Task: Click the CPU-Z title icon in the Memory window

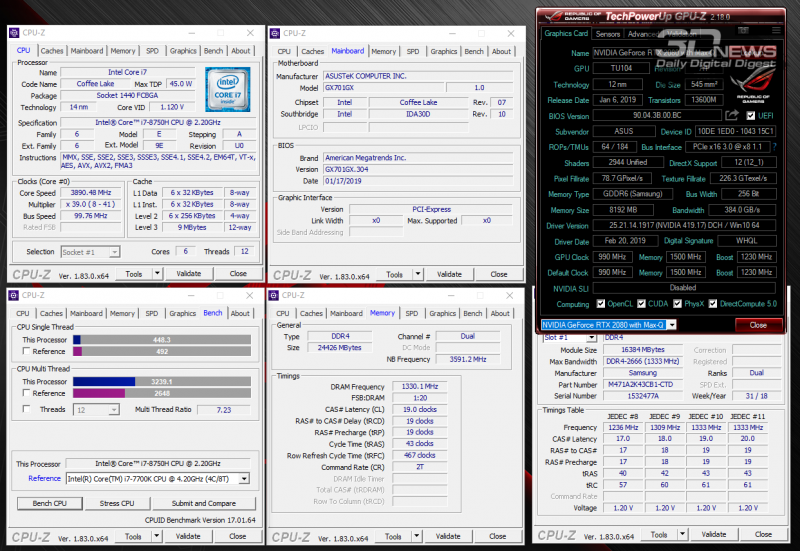Action: (273, 295)
